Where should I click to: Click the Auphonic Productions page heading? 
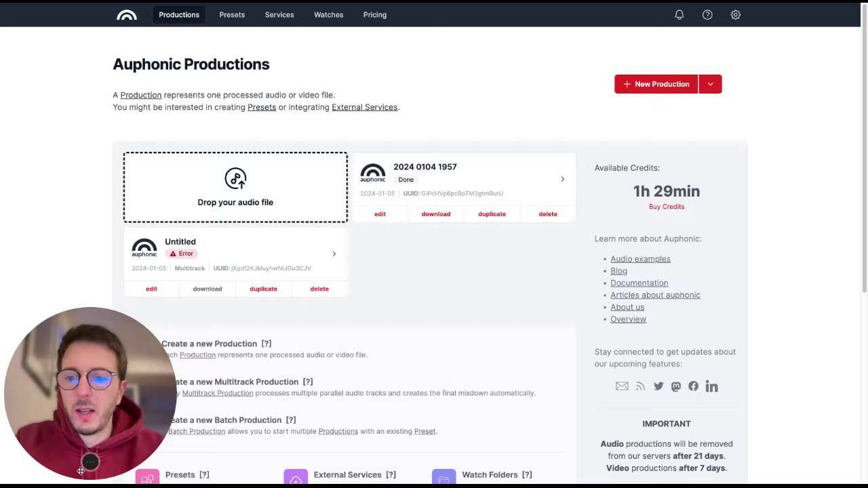[191, 64]
